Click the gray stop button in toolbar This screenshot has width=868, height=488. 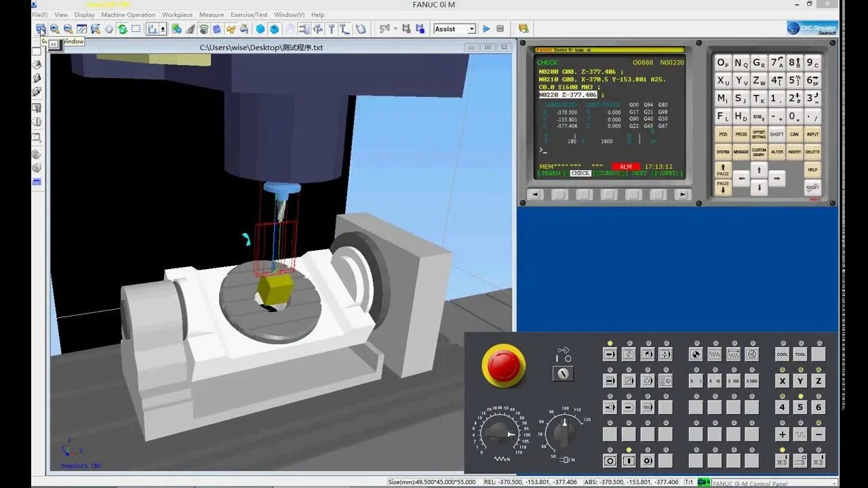pos(500,29)
